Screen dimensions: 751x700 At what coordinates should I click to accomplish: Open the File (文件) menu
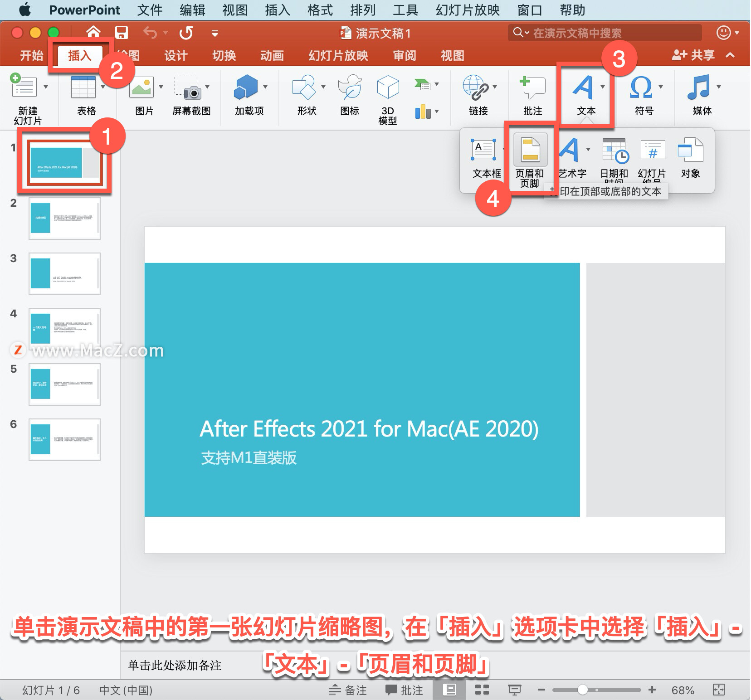coord(150,10)
